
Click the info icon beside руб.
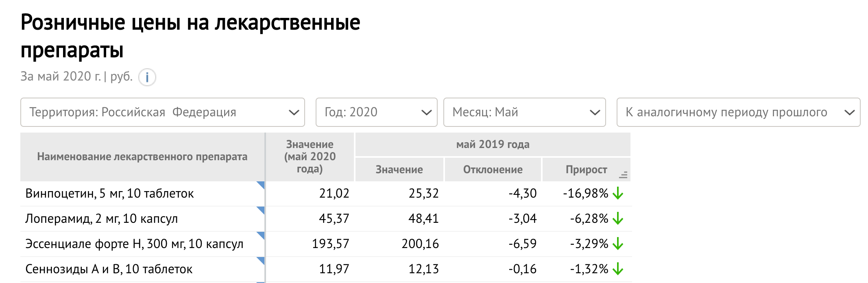(x=147, y=77)
